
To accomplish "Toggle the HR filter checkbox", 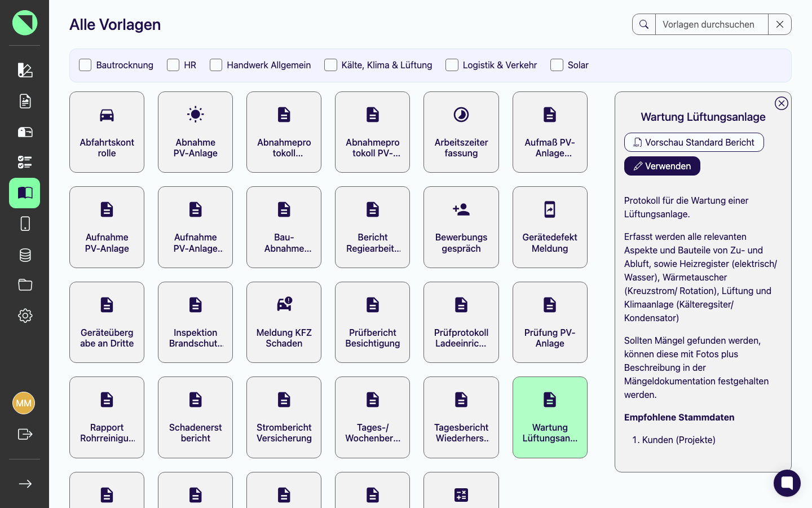I will click(x=173, y=65).
